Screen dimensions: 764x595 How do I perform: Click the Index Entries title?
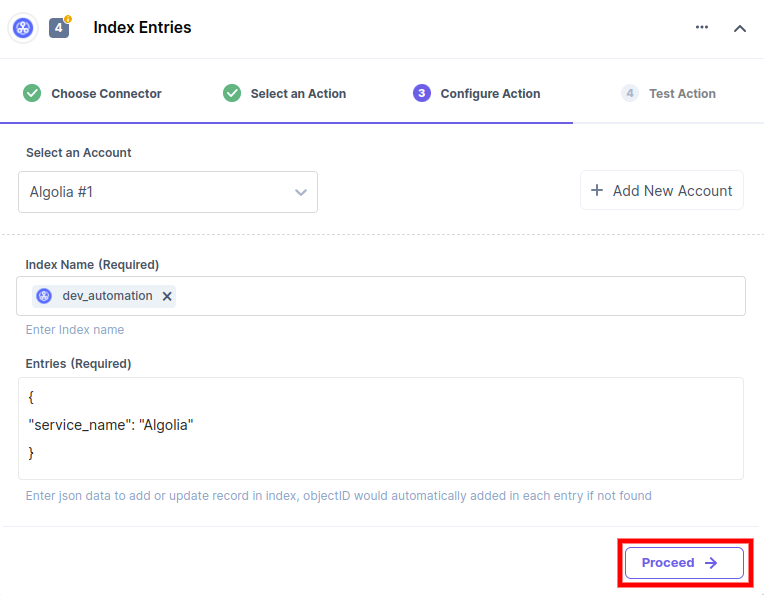(142, 27)
